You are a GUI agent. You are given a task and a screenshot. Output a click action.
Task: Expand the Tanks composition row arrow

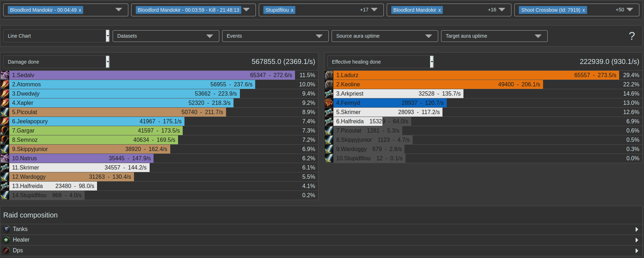[x=637, y=230]
